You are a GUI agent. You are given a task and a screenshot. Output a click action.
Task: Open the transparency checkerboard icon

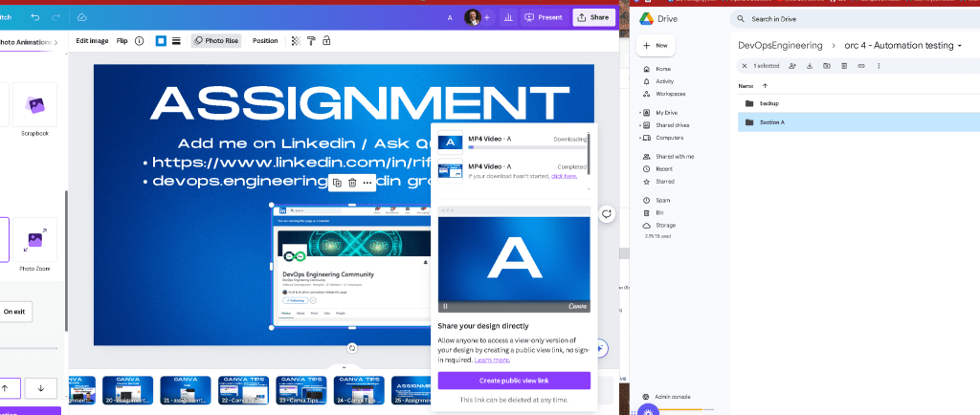pos(297,40)
